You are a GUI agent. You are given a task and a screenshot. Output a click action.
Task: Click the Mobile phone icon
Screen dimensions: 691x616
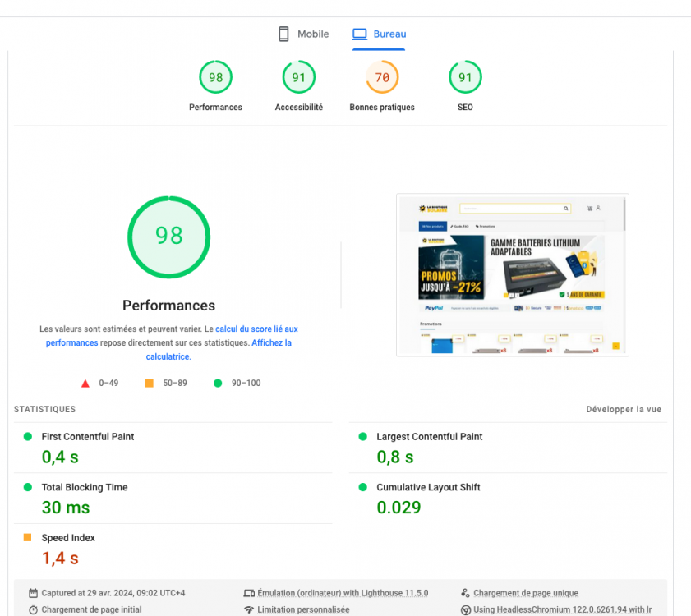(283, 34)
